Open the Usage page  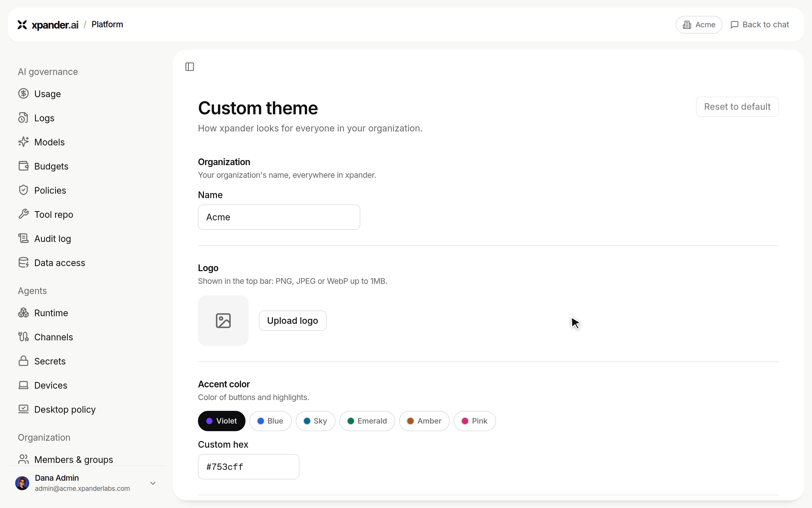coord(47,94)
